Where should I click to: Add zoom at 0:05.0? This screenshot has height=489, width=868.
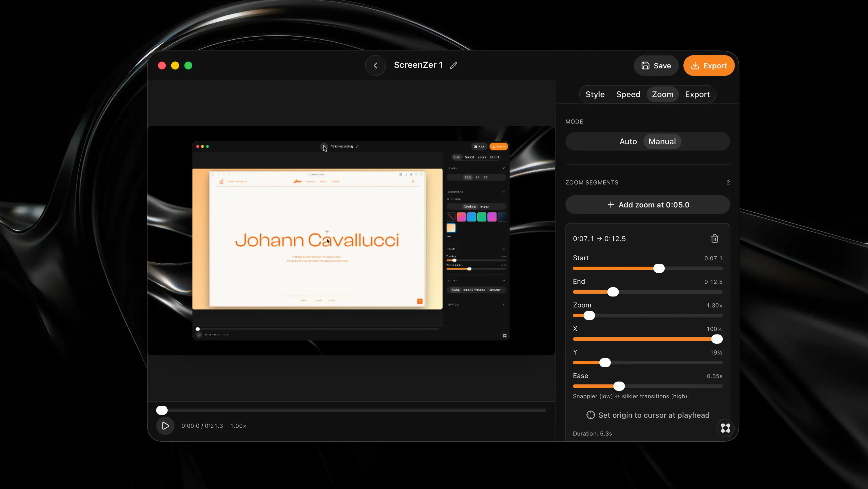point(648,205)
